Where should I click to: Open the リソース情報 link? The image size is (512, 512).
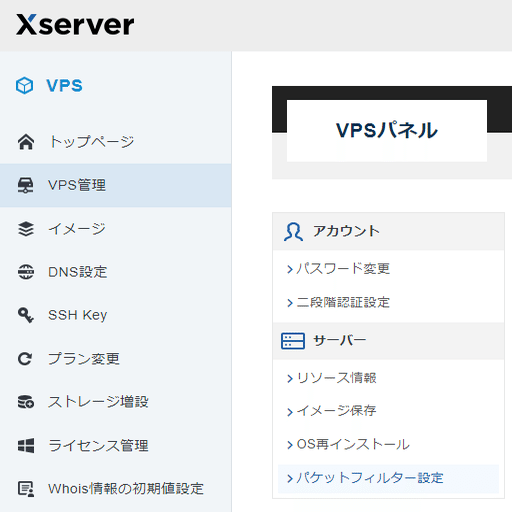coord(336,378)
